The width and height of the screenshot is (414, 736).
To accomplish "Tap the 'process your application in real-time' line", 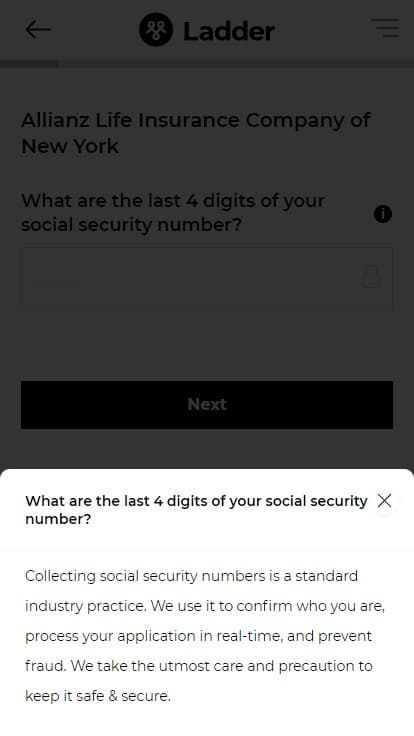I will [198, 636].
